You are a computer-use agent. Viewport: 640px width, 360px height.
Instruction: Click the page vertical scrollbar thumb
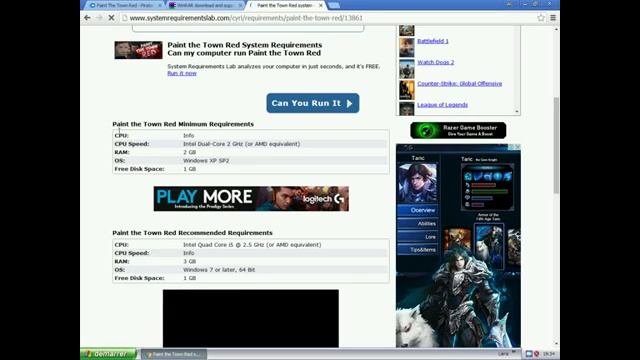point(556,146)
